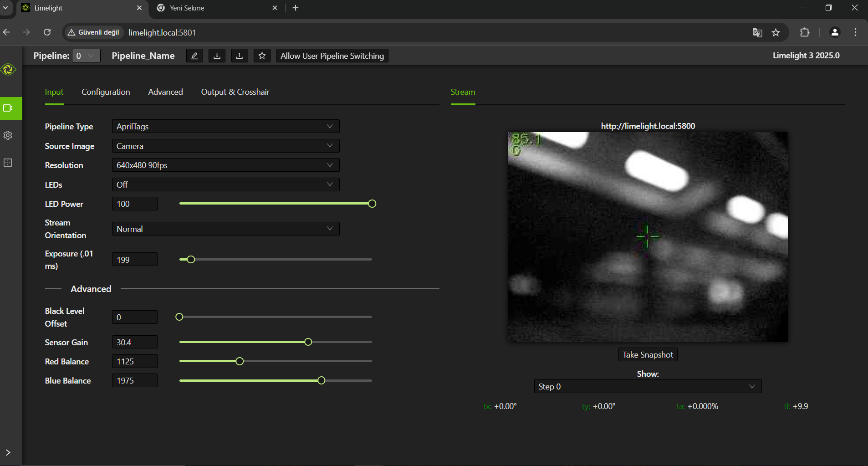Screen dimensions: 868x466
Task: Click the Red Balance slider handle
Action: tap(240, 361)
